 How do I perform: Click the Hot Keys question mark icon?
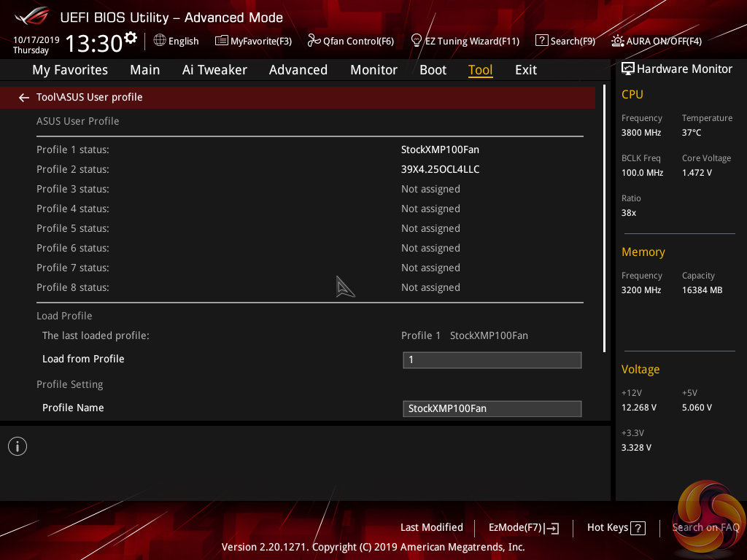point(638,528)
